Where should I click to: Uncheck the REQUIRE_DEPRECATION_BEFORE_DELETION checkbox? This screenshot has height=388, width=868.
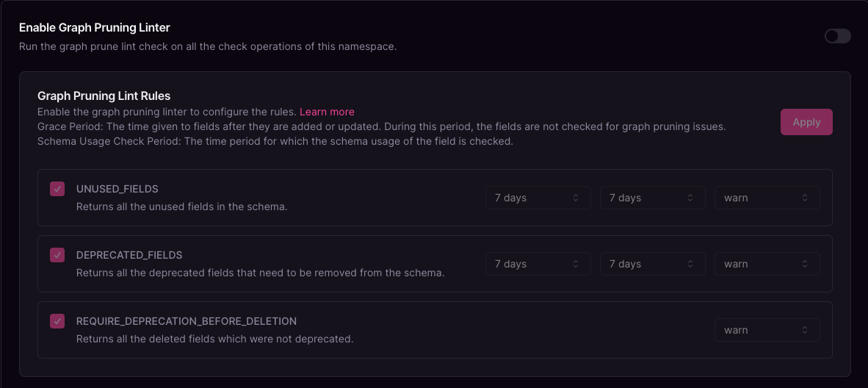coord(57,321)
